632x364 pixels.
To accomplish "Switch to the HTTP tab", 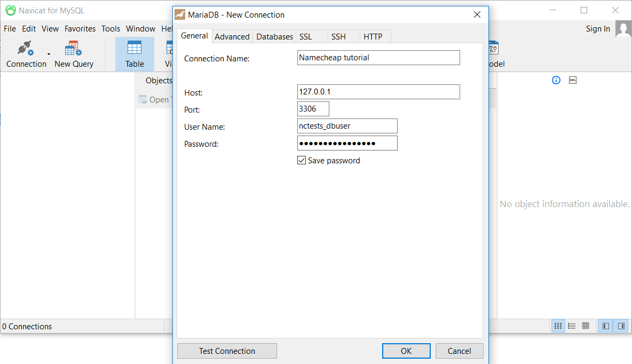I will pyautogui.click(x=375, y=37).
